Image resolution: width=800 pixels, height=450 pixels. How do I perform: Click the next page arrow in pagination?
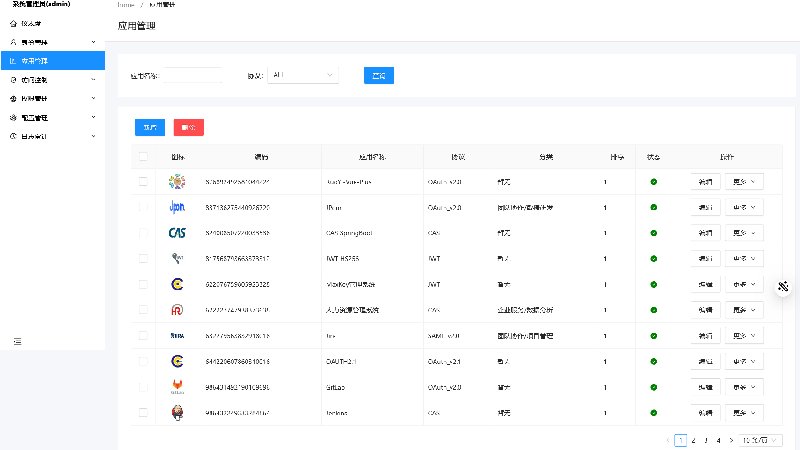click(x=731, y=440)
